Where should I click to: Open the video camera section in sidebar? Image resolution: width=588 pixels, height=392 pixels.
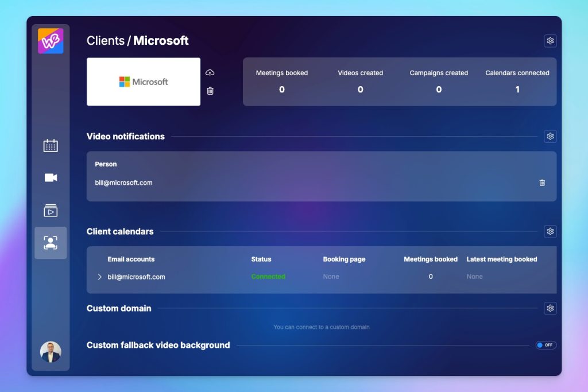[x=51, y=178]
